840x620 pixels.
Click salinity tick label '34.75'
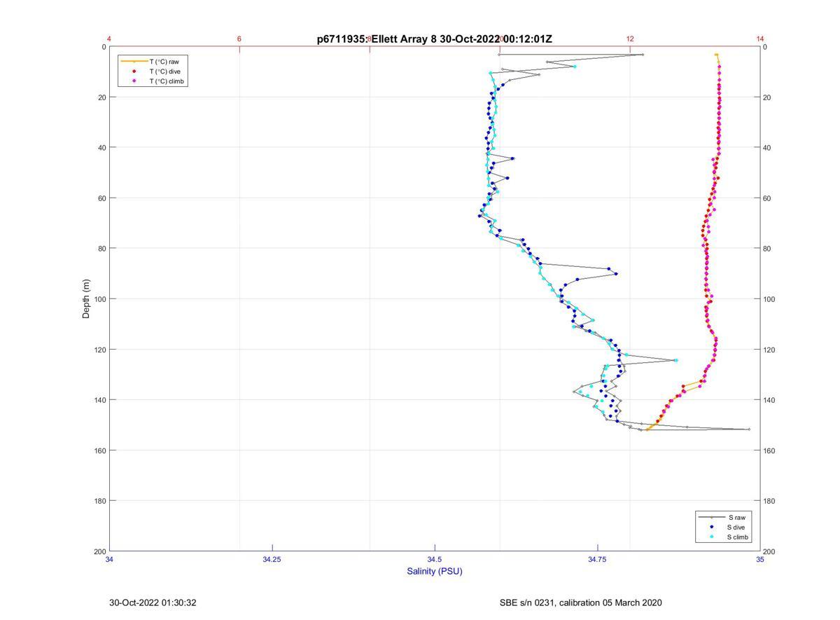pos(597,559)
